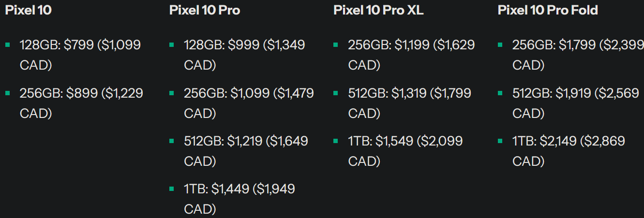Click Pixel 10 Pro 512GB $1,219 entry

246,151
